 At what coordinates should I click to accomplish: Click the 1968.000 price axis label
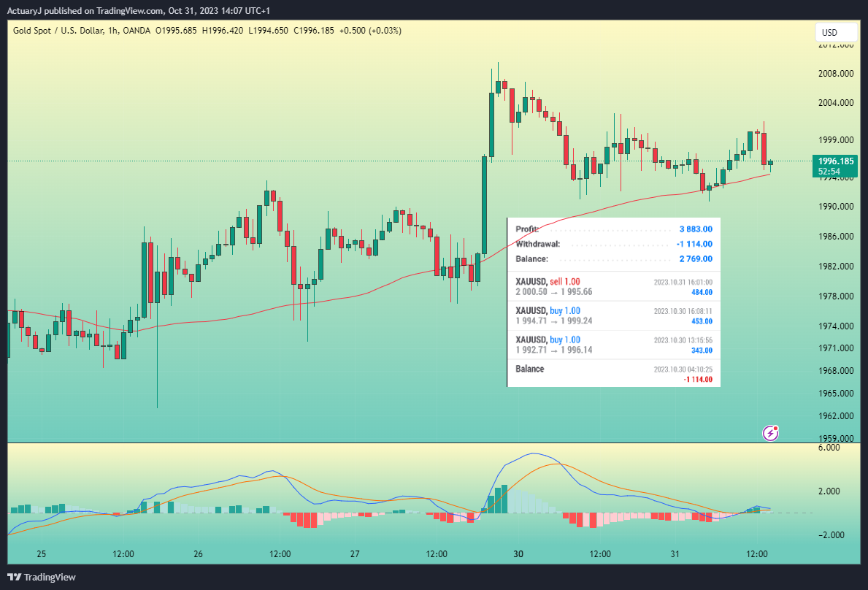836,370
